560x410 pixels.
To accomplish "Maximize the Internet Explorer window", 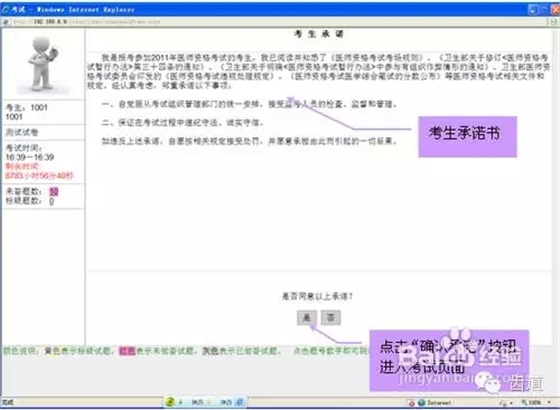I will click(x=544, y=10).
